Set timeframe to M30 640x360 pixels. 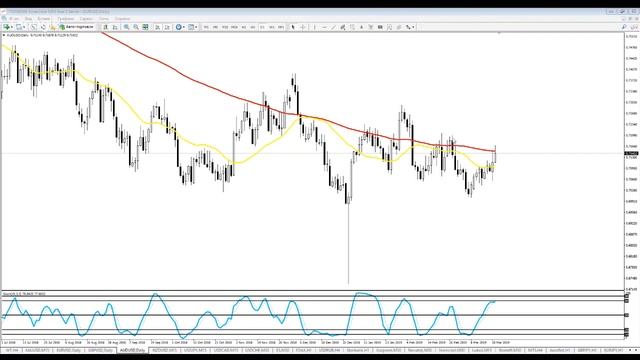[234, 27]
